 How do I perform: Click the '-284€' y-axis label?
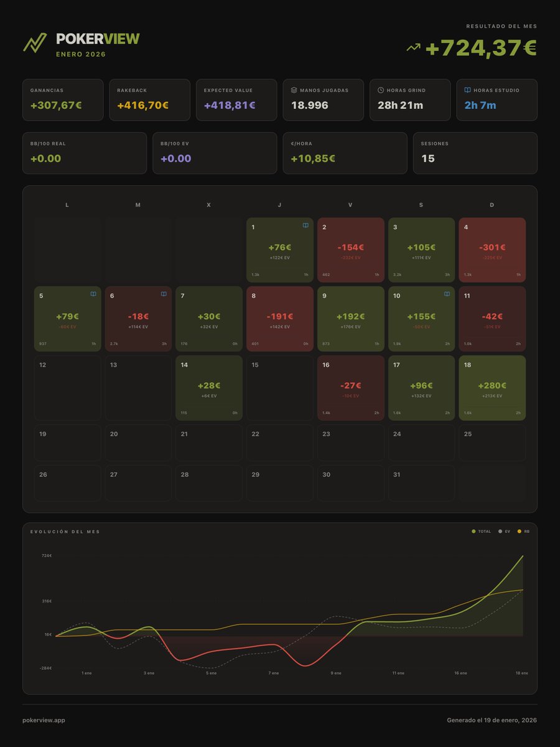coord(46,668)
